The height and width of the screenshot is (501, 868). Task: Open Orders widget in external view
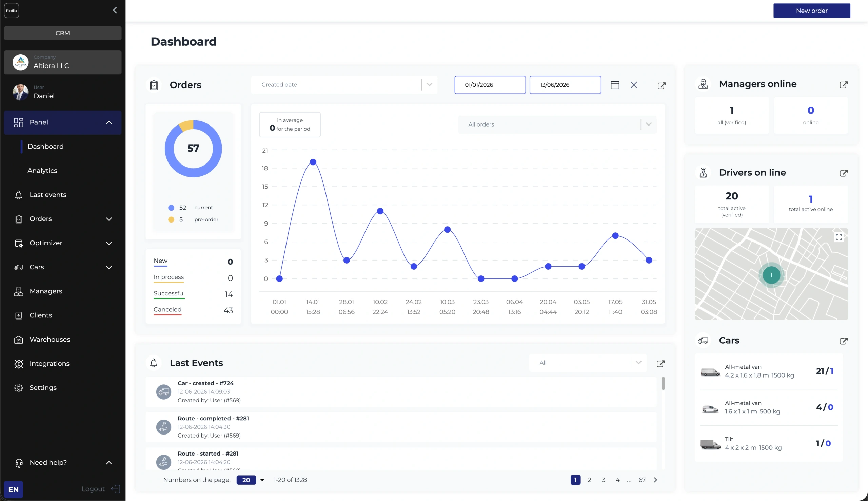click(x=661, y=86)
